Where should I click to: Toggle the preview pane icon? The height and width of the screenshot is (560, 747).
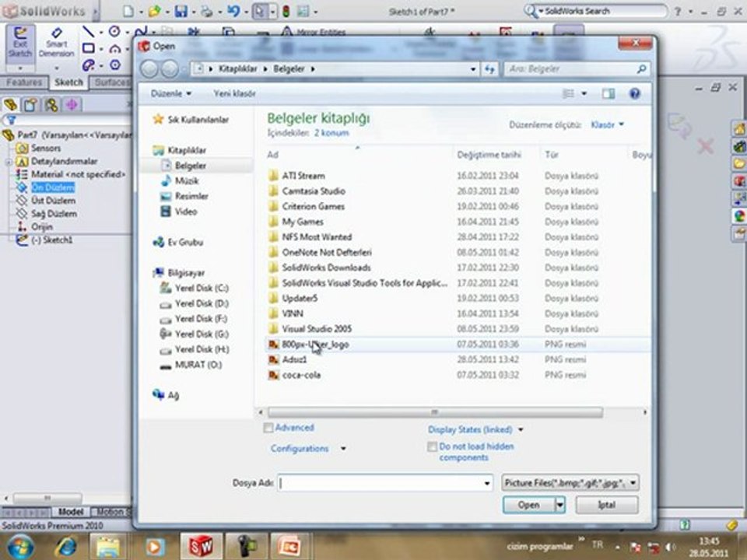(x=608, y=94)
